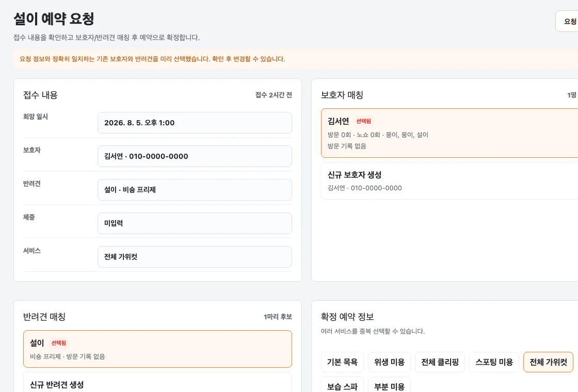Click 방문 기록 없음 under 김서연
578x392 pixels.
coord(347,146)
